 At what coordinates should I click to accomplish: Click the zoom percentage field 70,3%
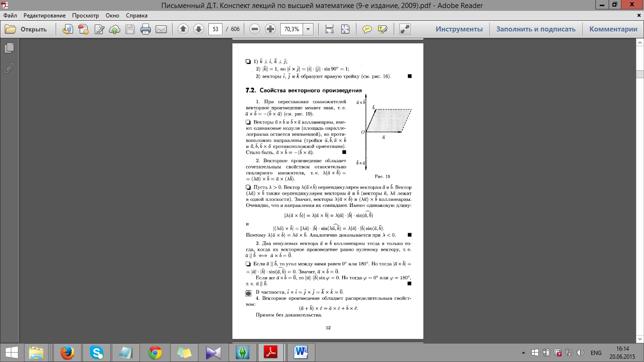(291, 29)
